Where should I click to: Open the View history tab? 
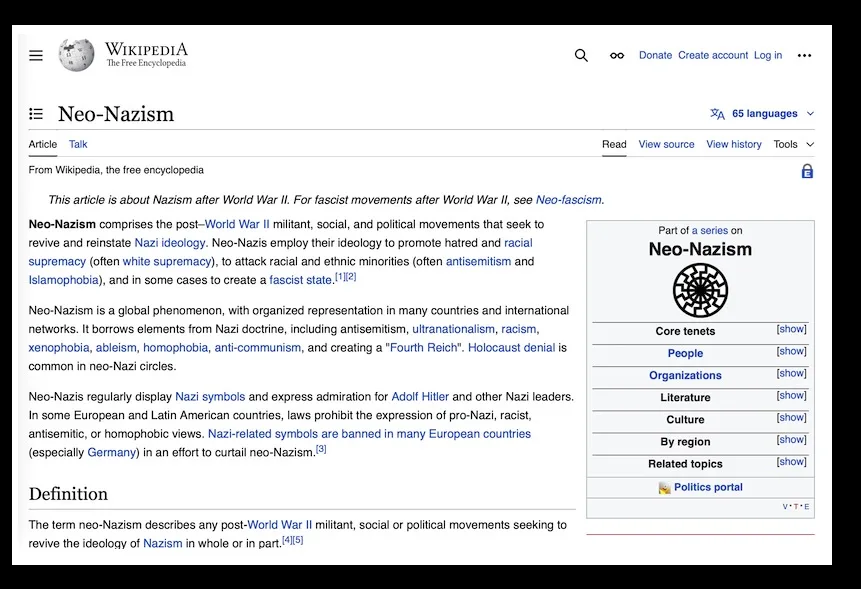(x=734, y=144)
